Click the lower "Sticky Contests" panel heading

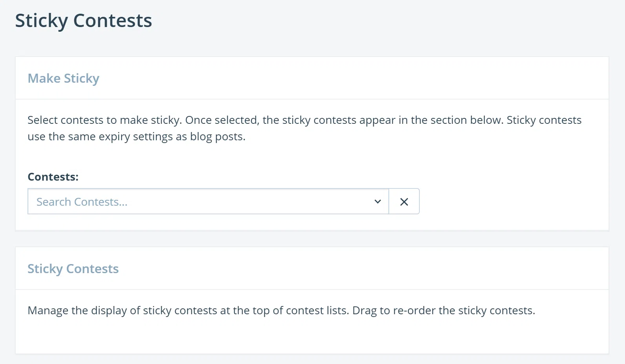tap(73, 269)
